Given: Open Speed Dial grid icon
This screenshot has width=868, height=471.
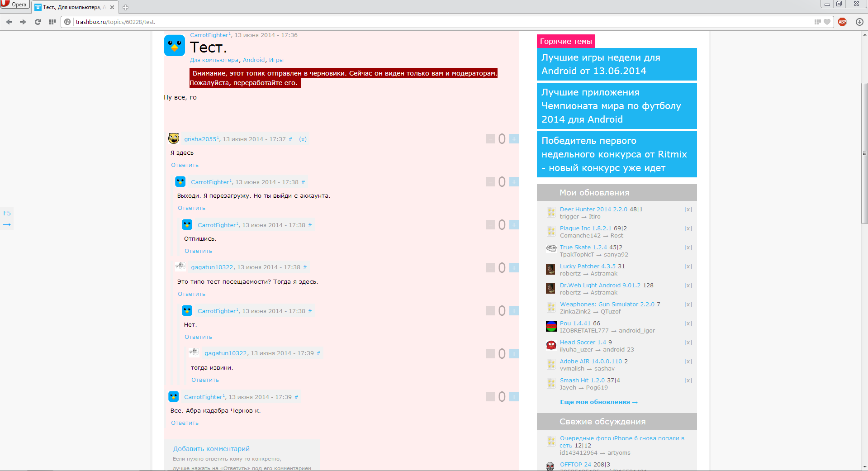Looking at the screenshot, I should (52, 22).
